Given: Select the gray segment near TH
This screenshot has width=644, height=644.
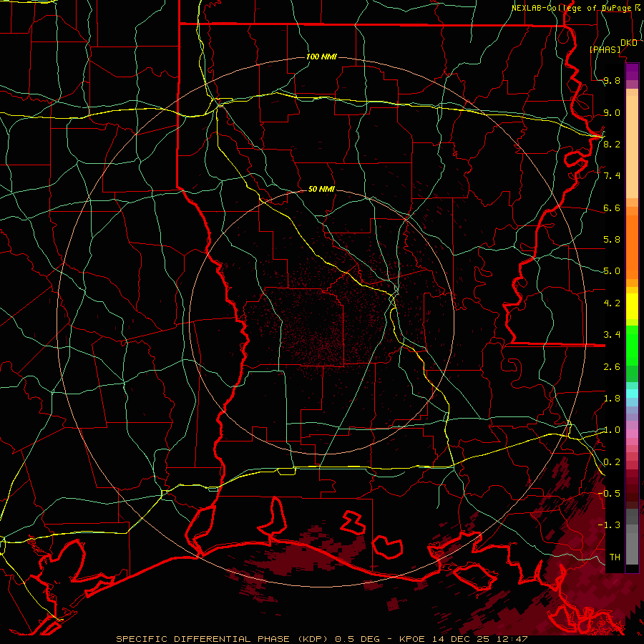Looking at the screenshot, I should 632,548.
